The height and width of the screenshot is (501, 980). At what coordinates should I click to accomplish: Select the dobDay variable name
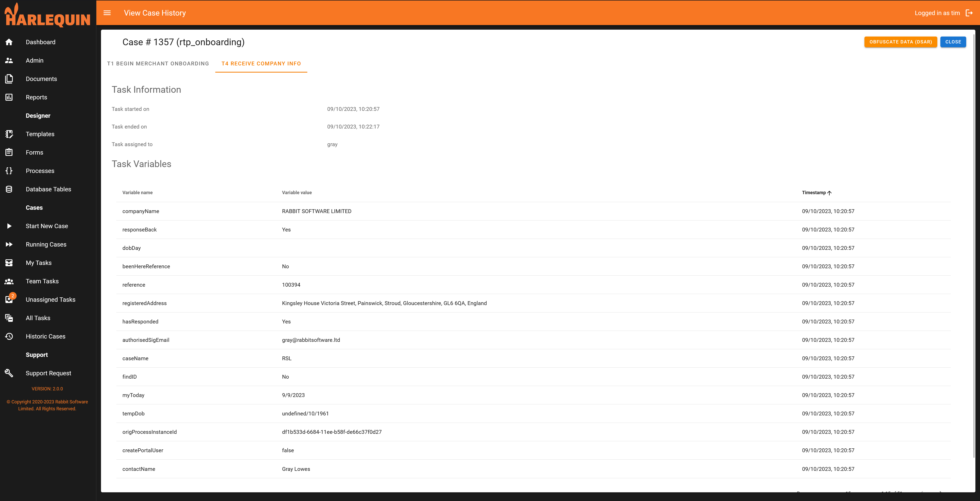point(132,248)
